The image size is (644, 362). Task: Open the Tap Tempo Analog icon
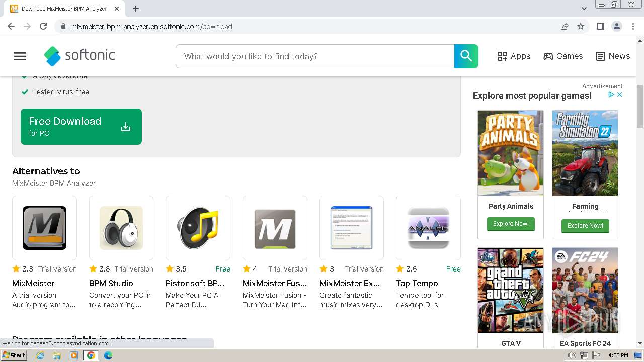click(428, 228)
